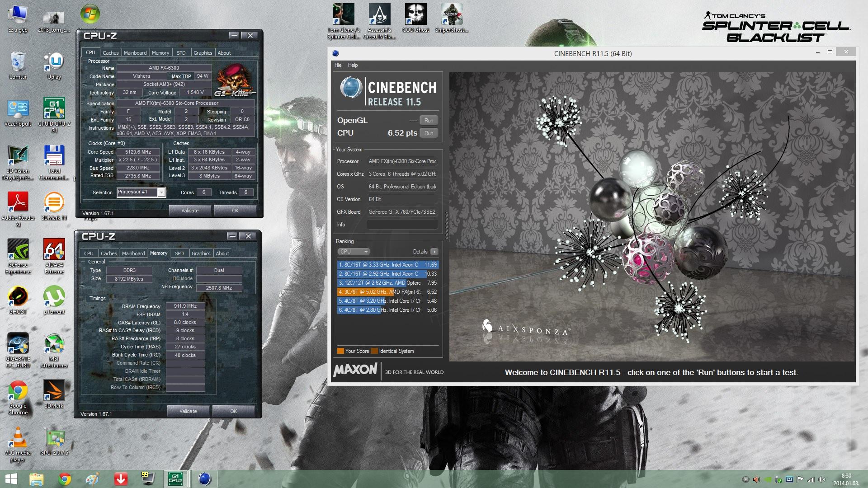The width and height of the screenshot is (868, 488).
Task: Switch to Mainboard tab in upper CPU-Z
Action: tap(135, 53)
